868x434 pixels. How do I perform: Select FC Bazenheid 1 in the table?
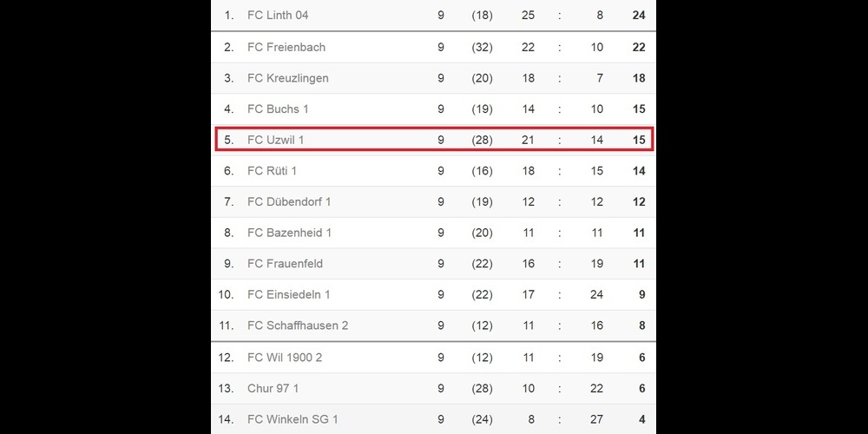289,233
